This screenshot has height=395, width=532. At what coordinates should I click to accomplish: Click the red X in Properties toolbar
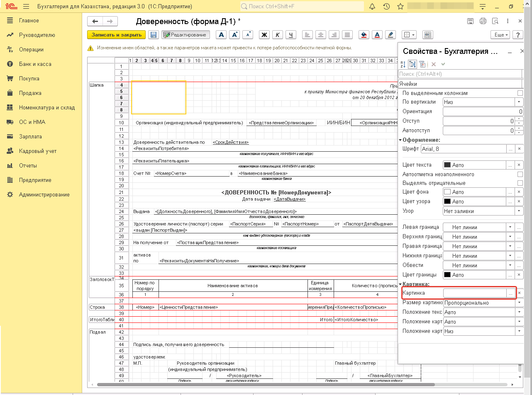click(434, 64)
